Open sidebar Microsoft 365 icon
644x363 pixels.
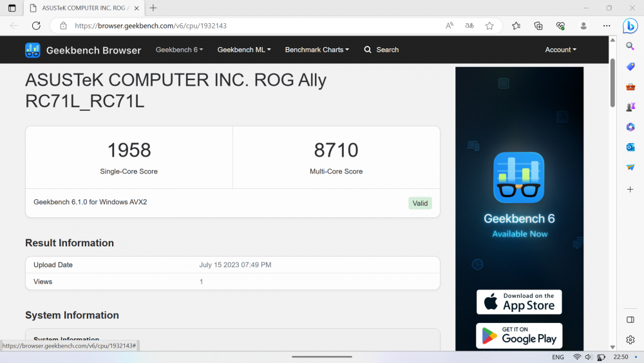tap(630, 127)
